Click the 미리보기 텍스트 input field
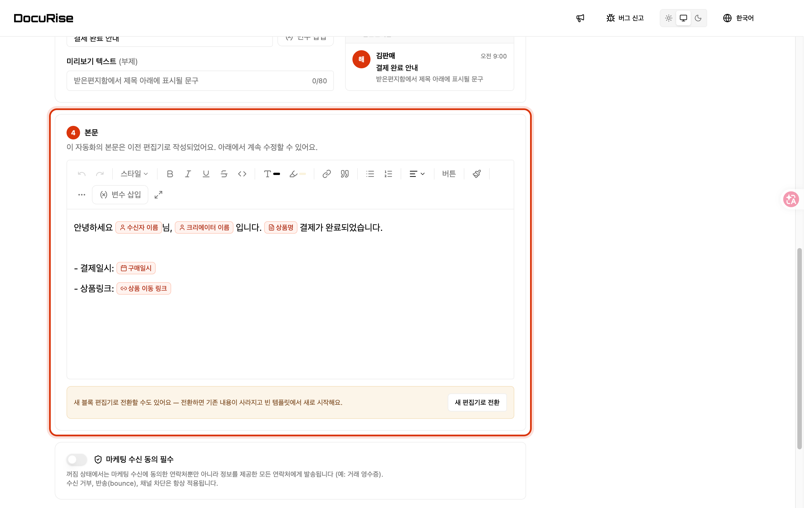 200,81
